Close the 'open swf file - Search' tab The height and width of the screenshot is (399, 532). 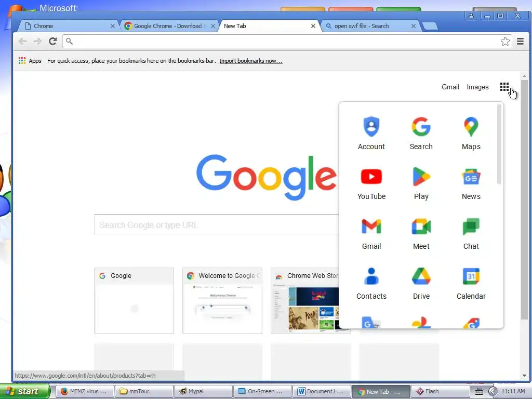tap(413, 26)
